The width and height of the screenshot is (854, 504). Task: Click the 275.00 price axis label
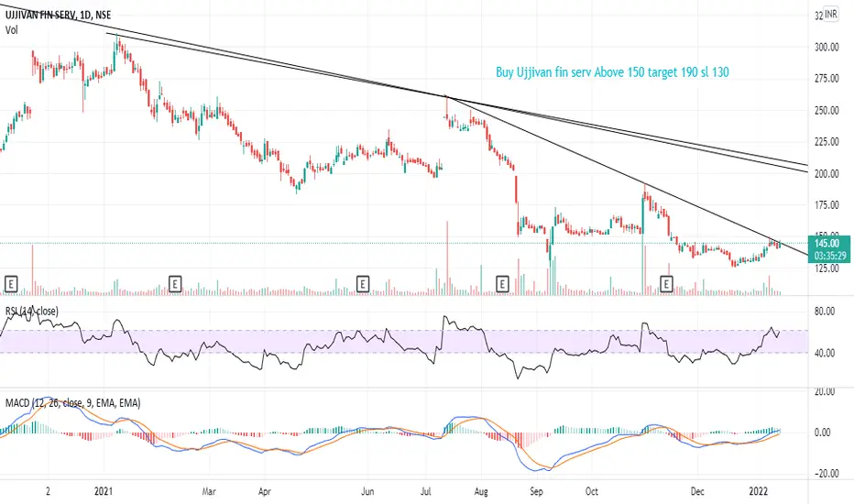[x=827, y=79]
